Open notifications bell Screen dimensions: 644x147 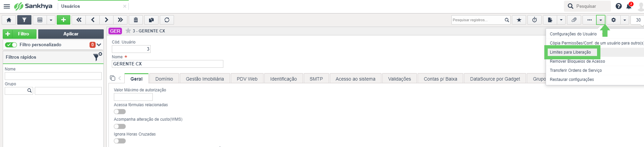[x=629, y=6]
